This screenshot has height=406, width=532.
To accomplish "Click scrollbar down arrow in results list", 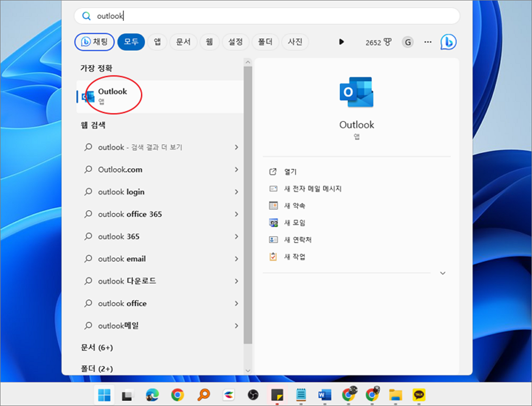I will [248, 371].
